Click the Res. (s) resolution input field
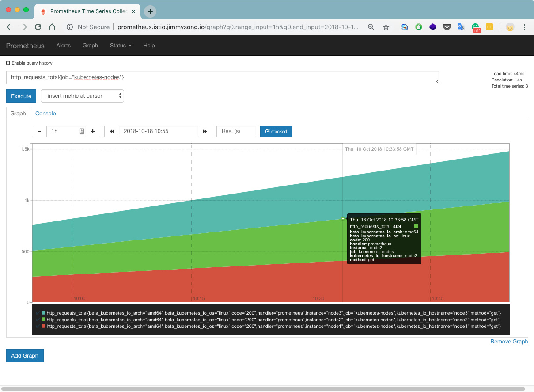The image size is (534, 392). [x=236, y=131]
